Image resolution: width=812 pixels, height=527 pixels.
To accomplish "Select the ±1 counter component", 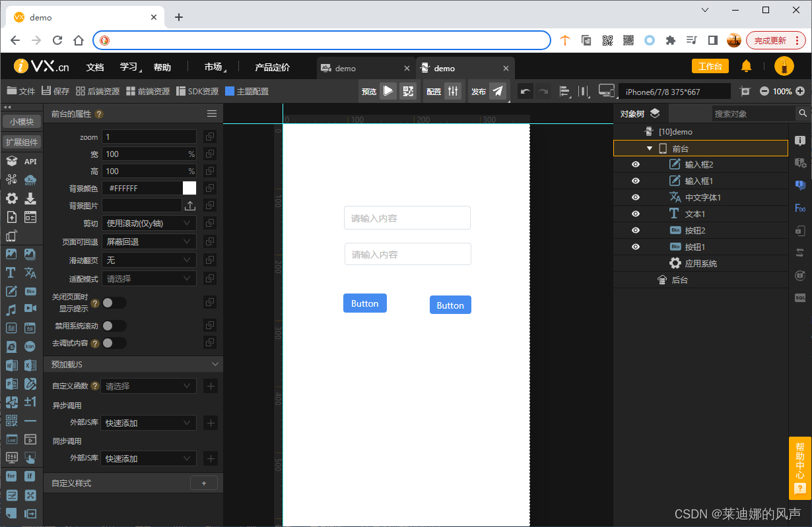I will click(x=30, y=402).
